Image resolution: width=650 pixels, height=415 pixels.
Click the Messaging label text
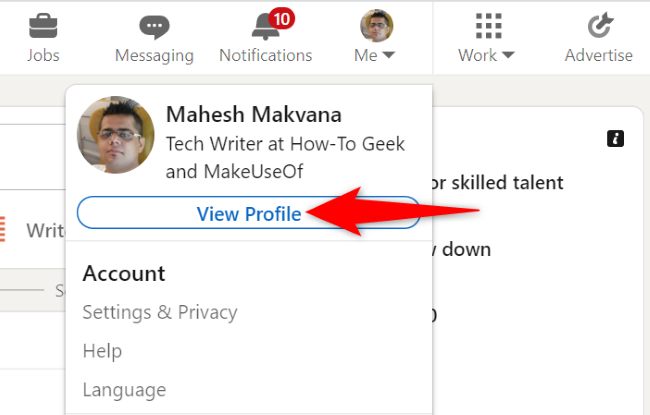tap(154, 56)
